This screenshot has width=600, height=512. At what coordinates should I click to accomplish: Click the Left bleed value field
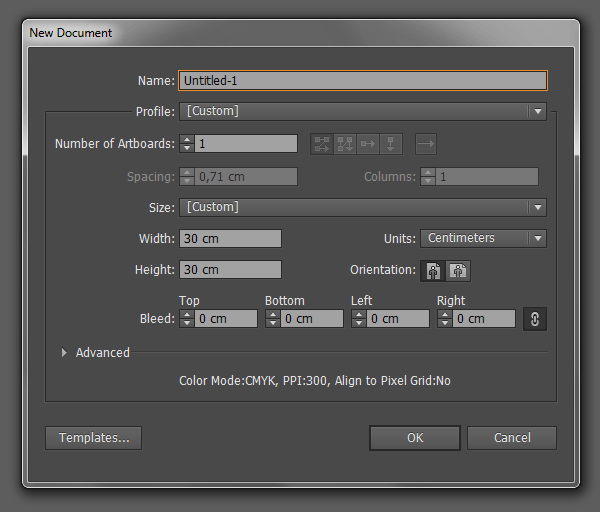point(398,319)
